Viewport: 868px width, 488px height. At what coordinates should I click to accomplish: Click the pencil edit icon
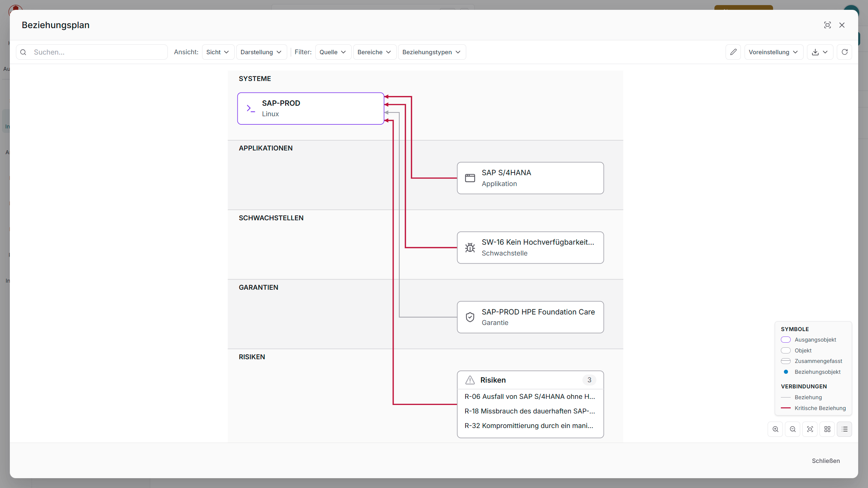click(733, 52)
